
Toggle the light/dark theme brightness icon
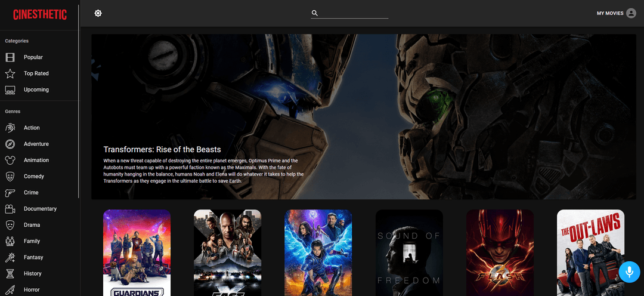pos(98,13)
